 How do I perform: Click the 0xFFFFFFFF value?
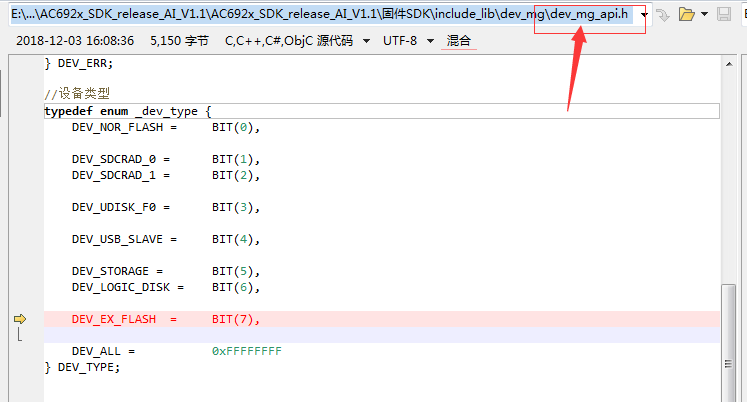[x=247, y=351]
